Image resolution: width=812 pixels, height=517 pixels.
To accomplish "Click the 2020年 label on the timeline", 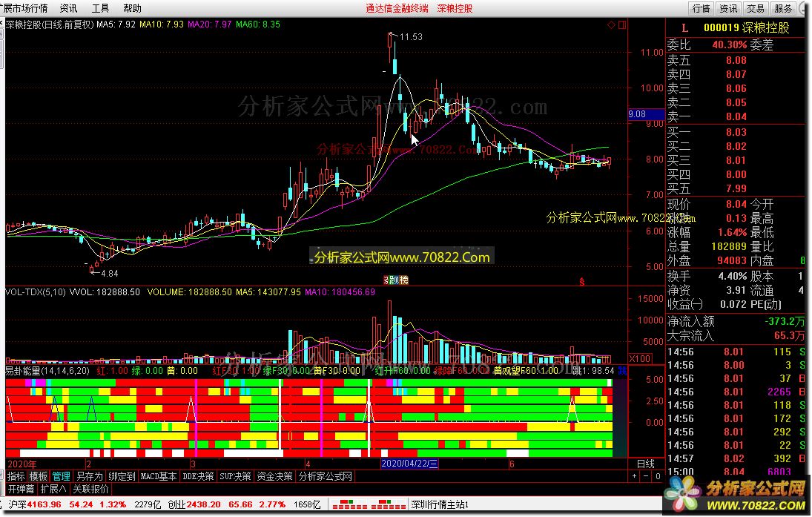I will (x=22, y=464).
